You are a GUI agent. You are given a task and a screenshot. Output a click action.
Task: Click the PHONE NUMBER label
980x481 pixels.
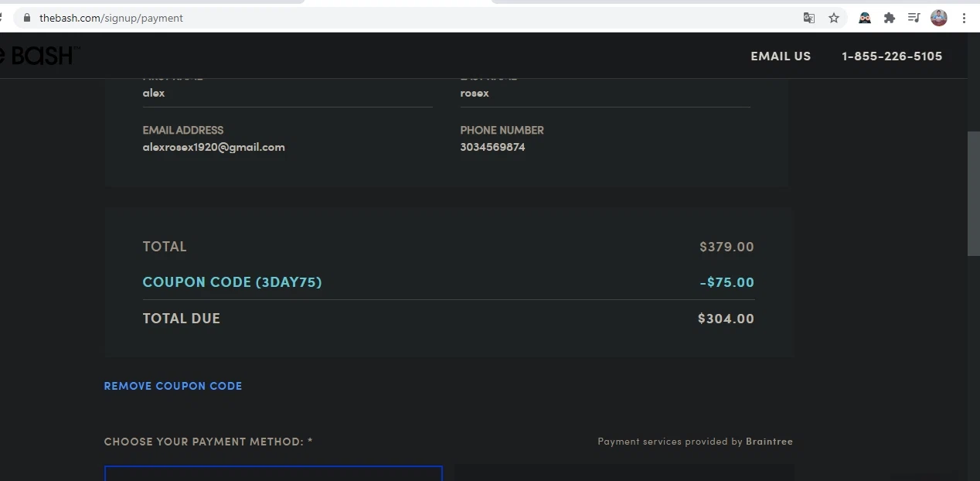coord(502,130)
